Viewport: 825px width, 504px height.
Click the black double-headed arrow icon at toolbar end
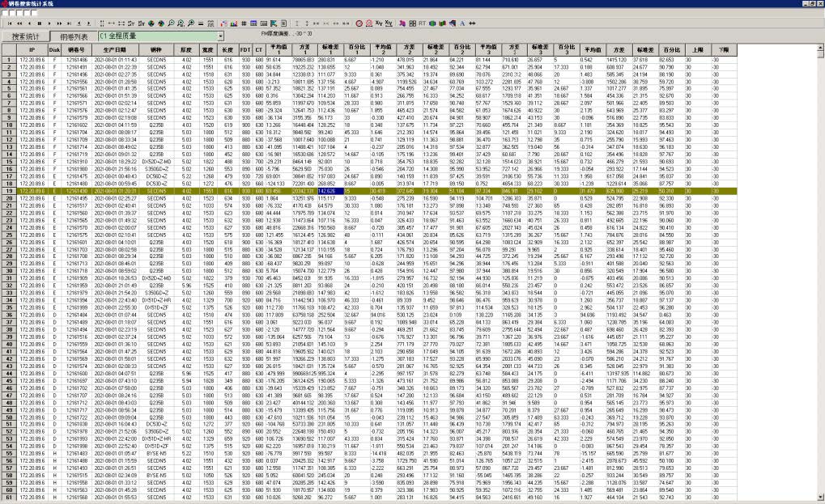click(x=472, y=23)
